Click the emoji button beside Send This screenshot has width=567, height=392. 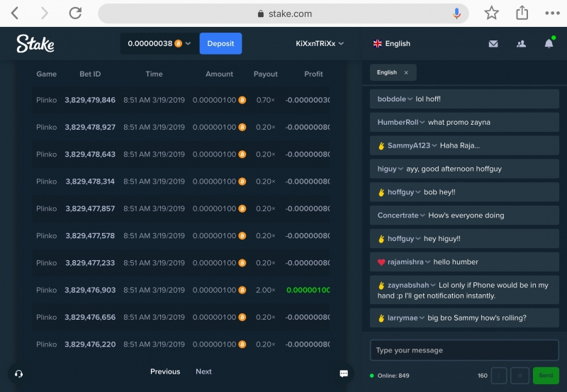[520, 376]
